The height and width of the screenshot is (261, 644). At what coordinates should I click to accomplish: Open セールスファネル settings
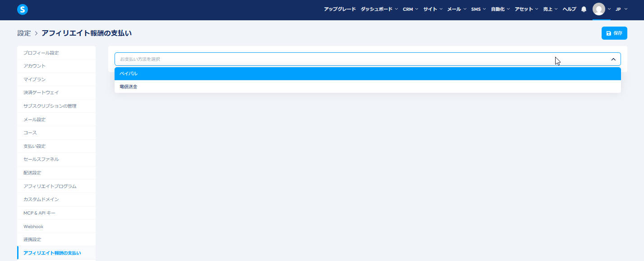(56, 159)
